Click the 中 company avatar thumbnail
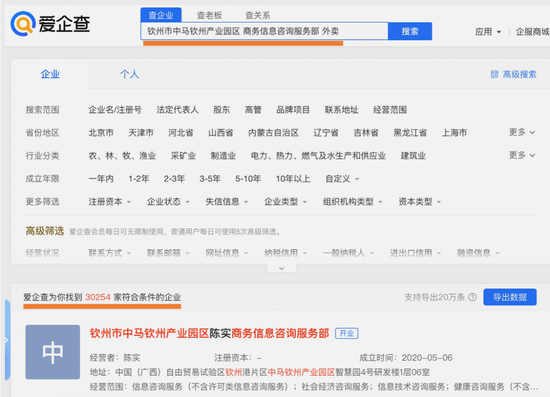Image resolution: width=550 pixels, height=397 pixels. [53, 352]
